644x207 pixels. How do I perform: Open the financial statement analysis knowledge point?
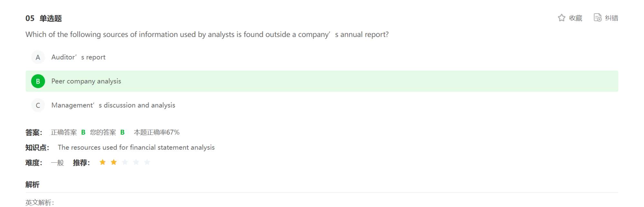pyautogui.click(x=136, y=147)
